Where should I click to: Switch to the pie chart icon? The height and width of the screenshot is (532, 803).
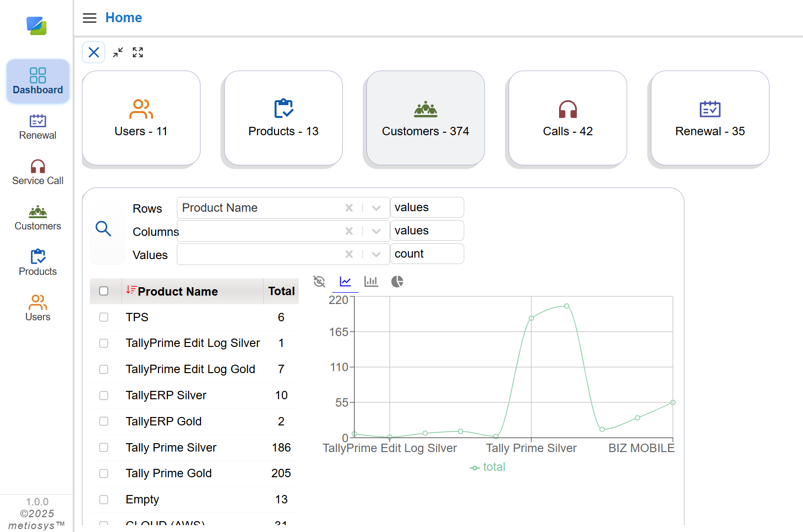[x=397, y=281]
